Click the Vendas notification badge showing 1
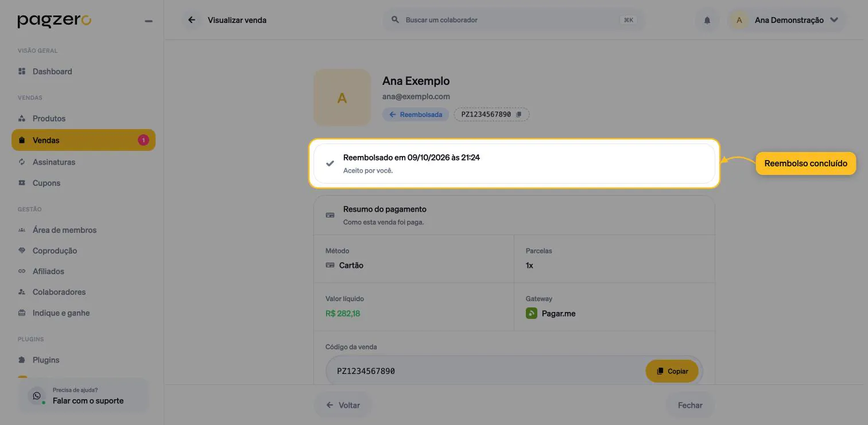Viewport: 868px width, 425px height. coord(144,140)
